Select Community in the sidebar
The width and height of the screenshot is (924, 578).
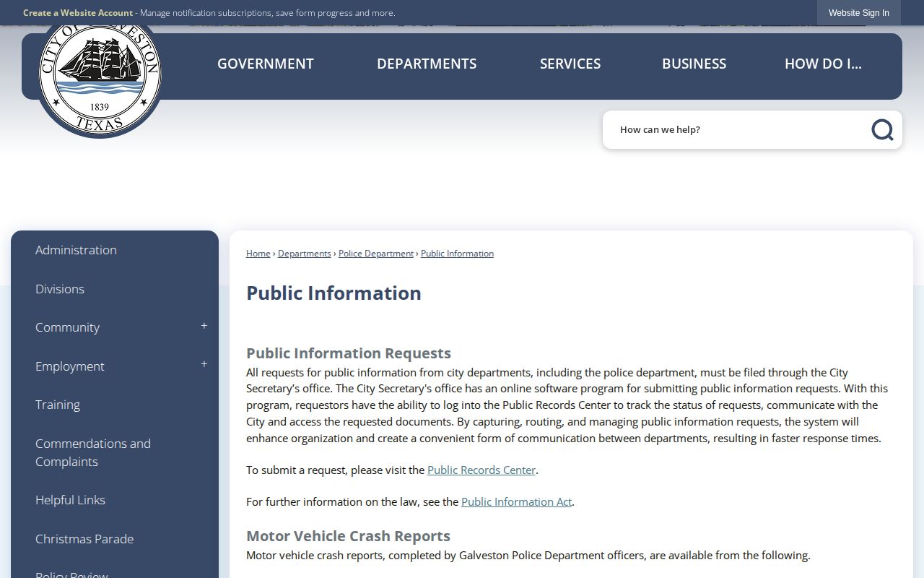point(67,327)
